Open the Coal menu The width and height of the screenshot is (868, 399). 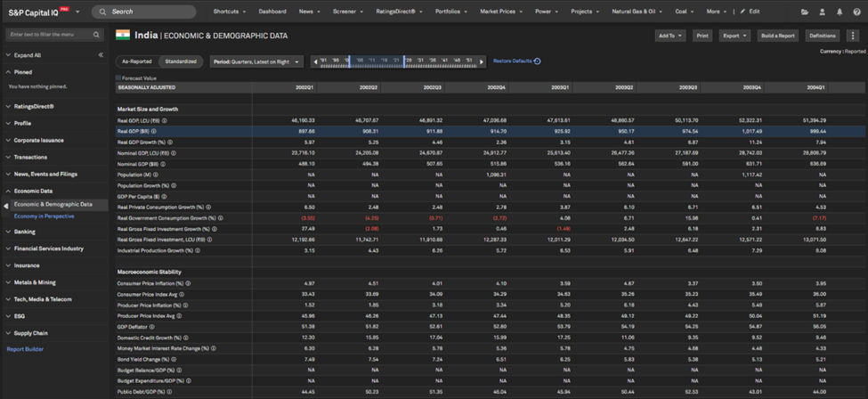(685, 11)
